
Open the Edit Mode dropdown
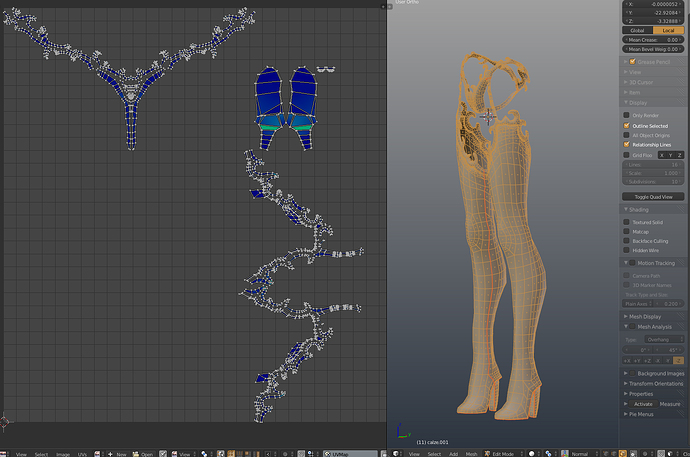pos(503,453)
